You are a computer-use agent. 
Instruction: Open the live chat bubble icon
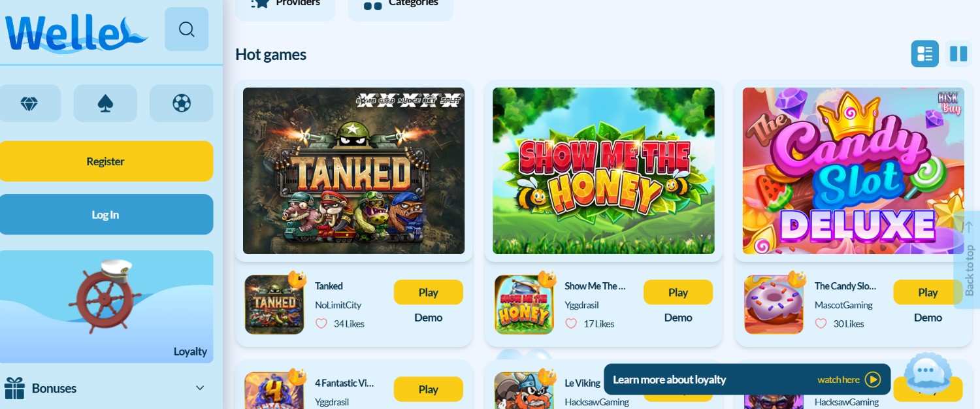click(x=927, y=372)
